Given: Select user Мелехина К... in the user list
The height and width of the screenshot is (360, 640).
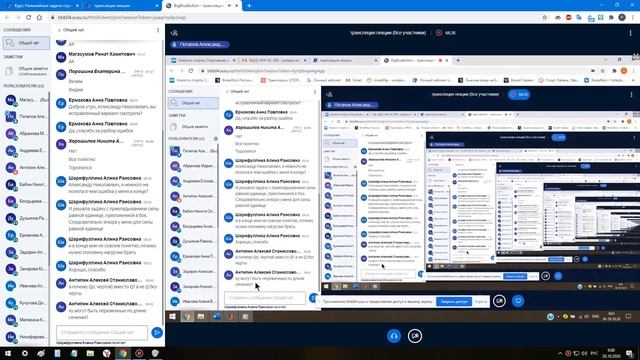Looking at the screenshot, I should [x=25, y=320].
